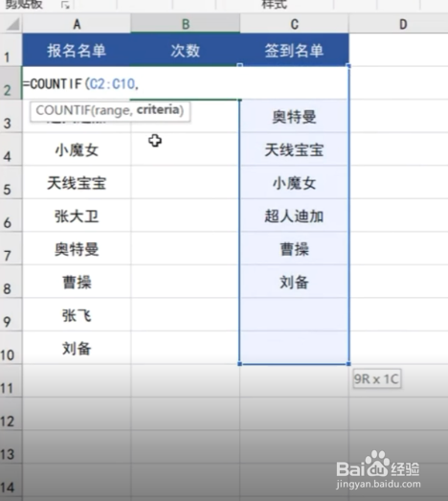Click cell A5 containing 天线宝宝

[x=77, y=182]
